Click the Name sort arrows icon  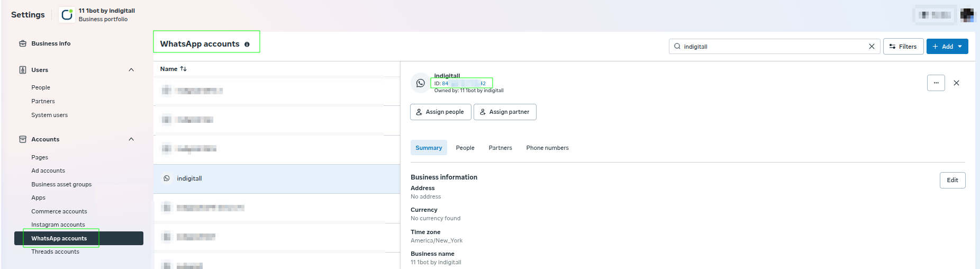click(x=184, y=69)
